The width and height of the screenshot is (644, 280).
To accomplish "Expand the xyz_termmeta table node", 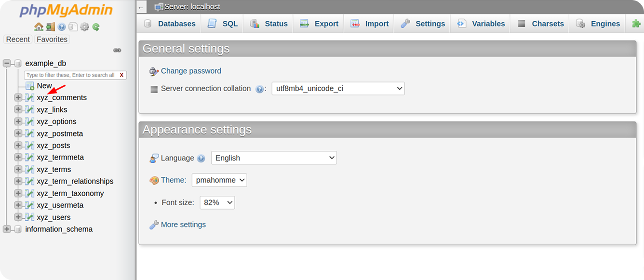I will coord(18,157).
